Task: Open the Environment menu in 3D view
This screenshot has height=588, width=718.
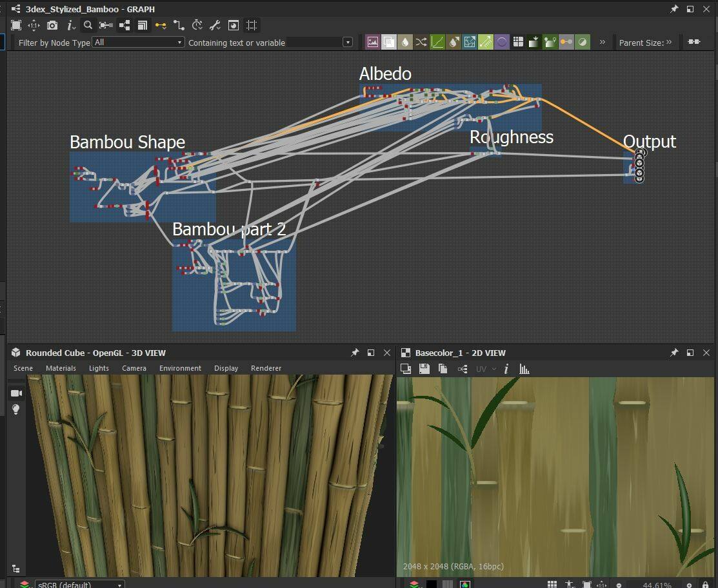Action: 180,368
